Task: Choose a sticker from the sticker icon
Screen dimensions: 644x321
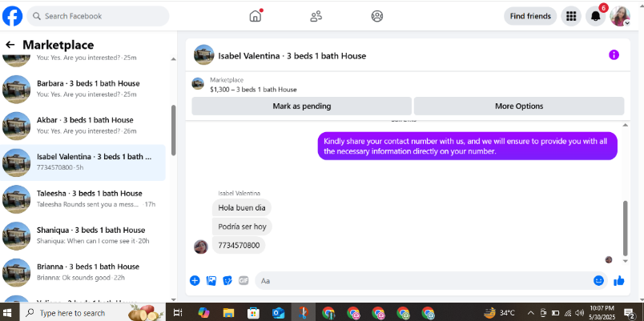Action: coord(227,281)
